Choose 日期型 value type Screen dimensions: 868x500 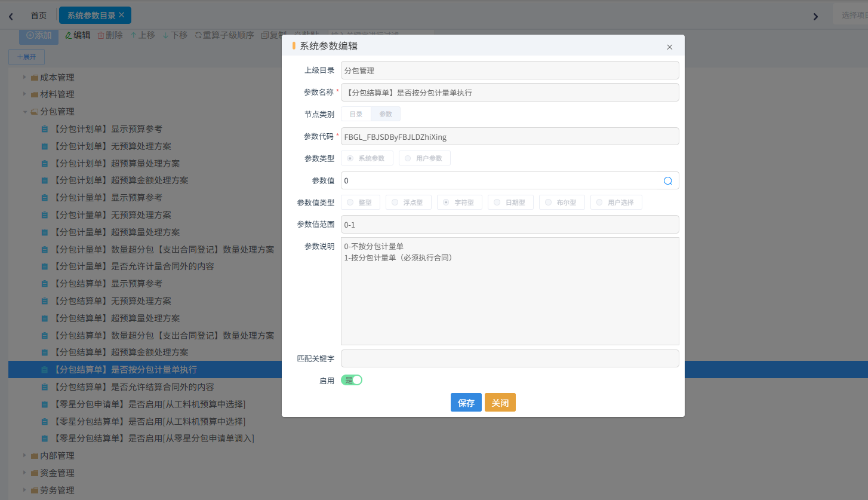[x=510, y=203]
